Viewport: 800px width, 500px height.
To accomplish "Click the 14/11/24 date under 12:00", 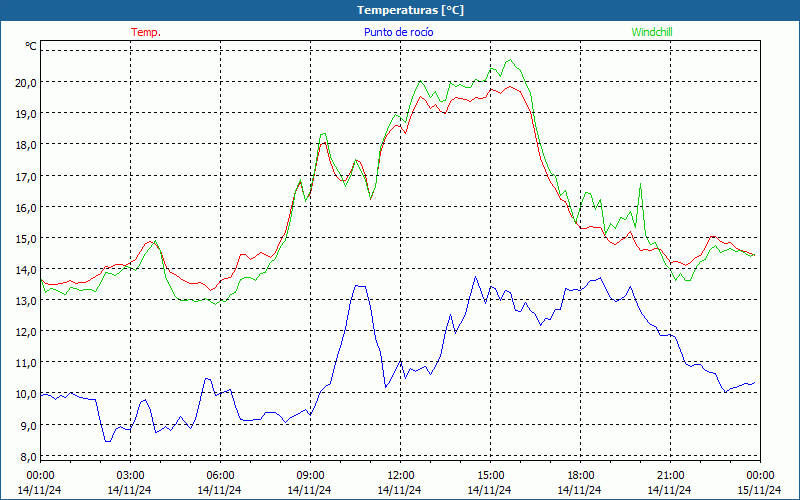I will point(399,490).
